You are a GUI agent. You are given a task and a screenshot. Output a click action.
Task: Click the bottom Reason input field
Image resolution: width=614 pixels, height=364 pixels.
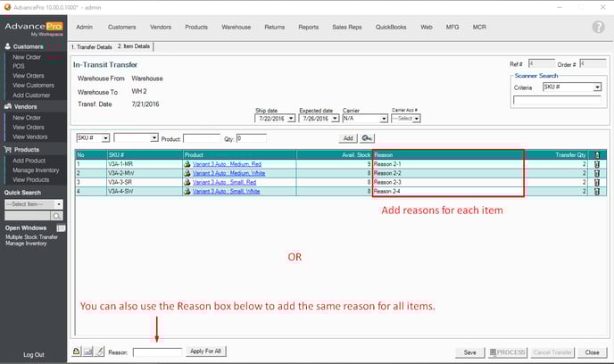157,352
